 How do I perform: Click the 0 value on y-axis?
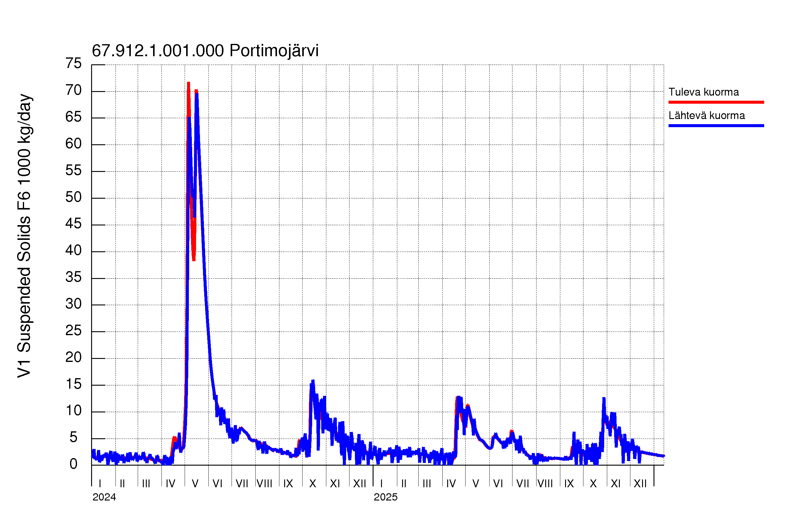73,464
